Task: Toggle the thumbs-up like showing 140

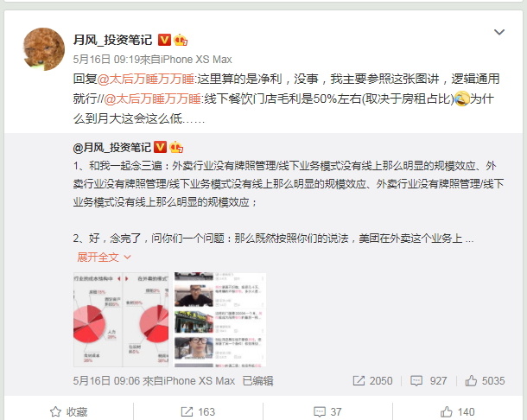Action: (x=457, y=412)
